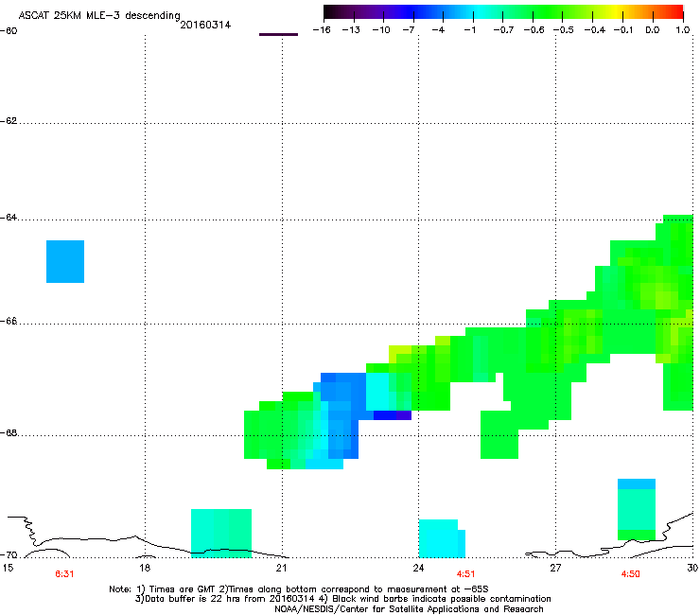
Task: Click the -13 color scale label
Action: (351, 30)
